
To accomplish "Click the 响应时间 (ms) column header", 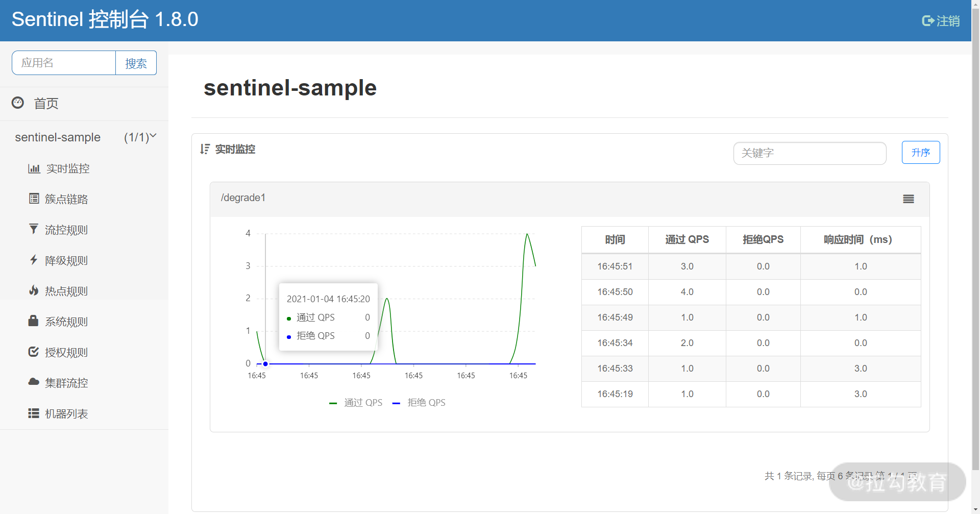I will point(861,239).
